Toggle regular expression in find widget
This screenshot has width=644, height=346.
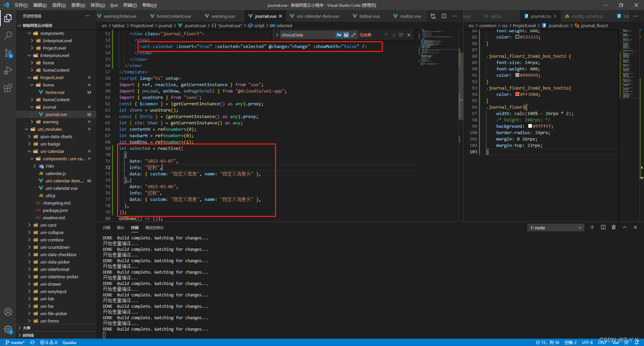click(x=353, y=35)
